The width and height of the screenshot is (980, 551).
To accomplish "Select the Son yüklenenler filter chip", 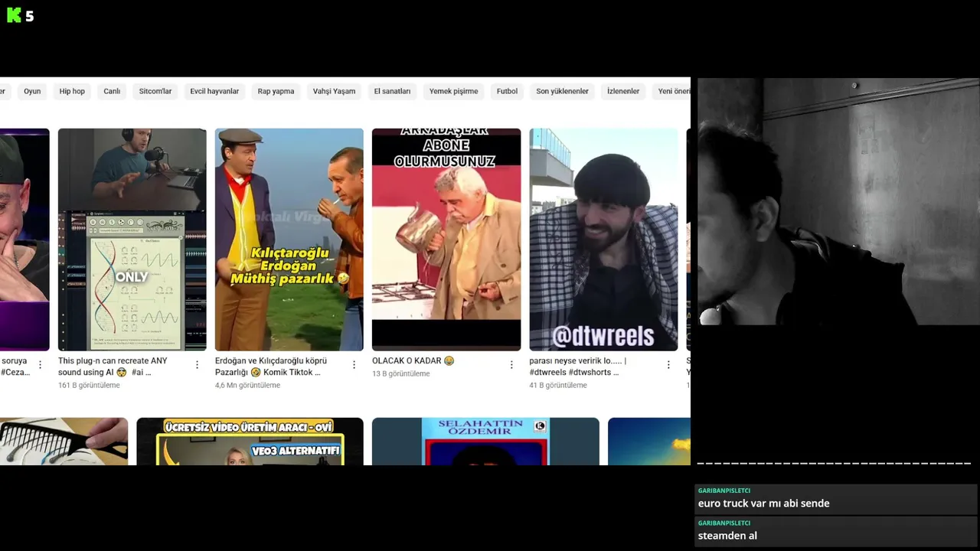I will click(562, 91).
